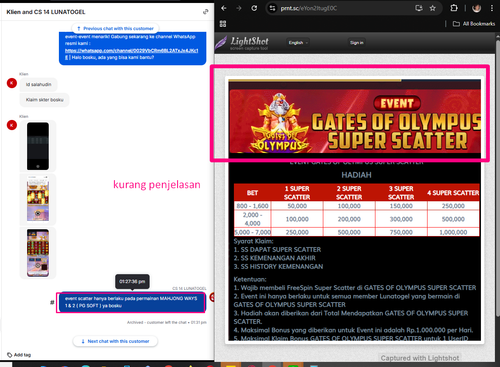Viewport: 500px width, 367px height.
Task: Go back in the browser
Action: [x=224, y=8]
